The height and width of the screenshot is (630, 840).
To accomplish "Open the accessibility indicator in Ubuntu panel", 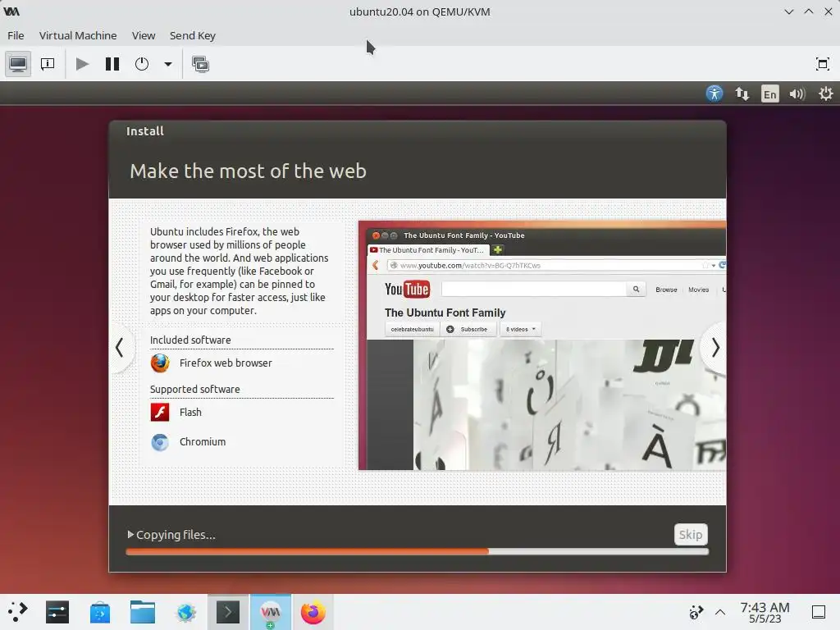I will 714,94.
